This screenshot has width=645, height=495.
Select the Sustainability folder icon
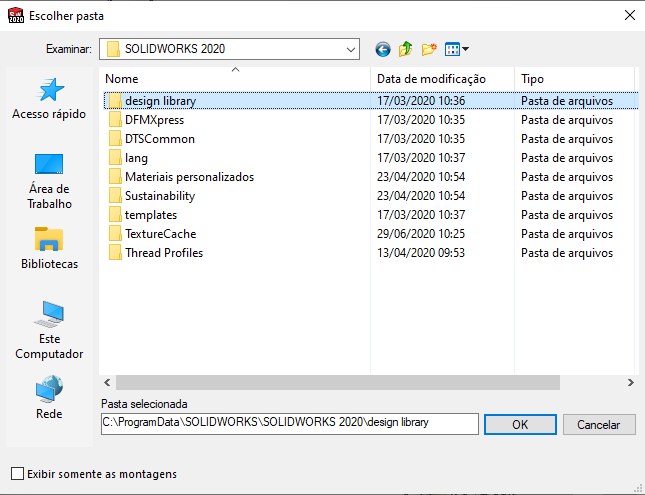115,195
